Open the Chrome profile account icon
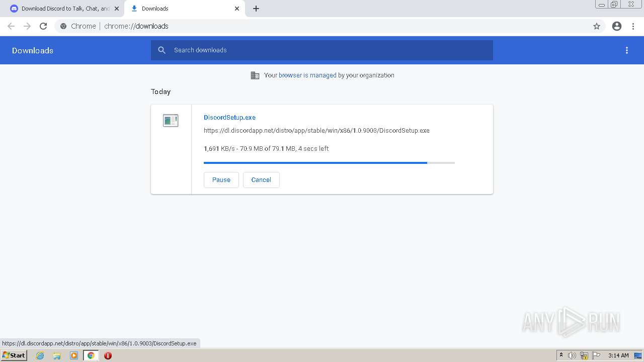 tap(617, 26)
